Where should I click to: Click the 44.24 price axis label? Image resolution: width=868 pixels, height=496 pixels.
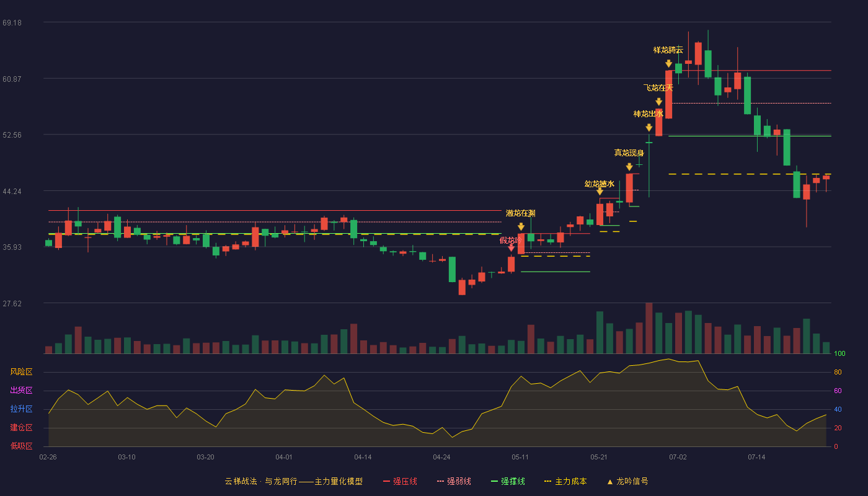tap(12, 191)
